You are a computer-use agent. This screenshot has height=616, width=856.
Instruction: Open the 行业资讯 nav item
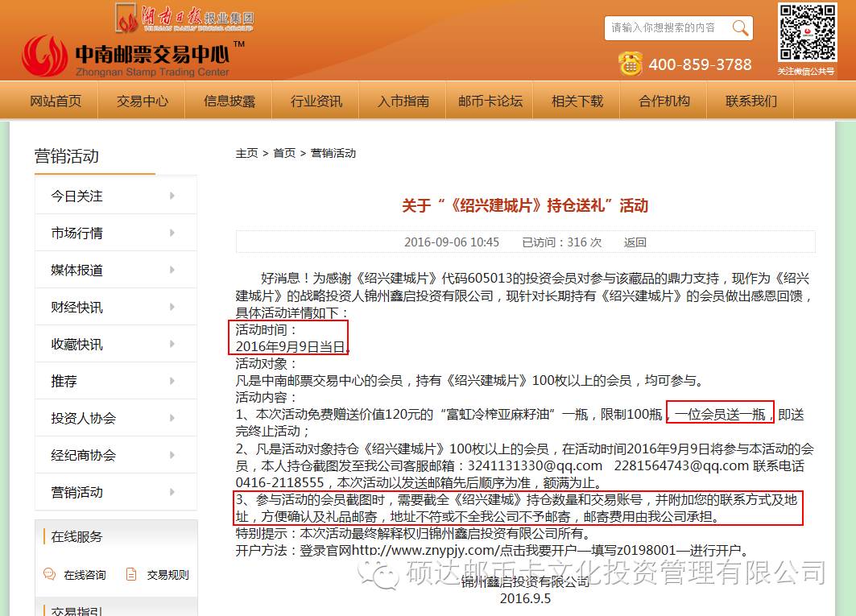point(316,101)
